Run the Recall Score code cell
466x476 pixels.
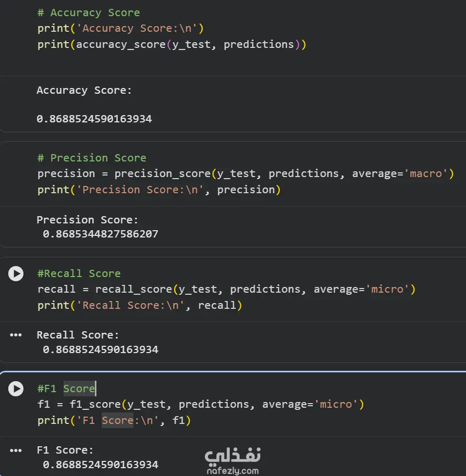click(16, 273)
